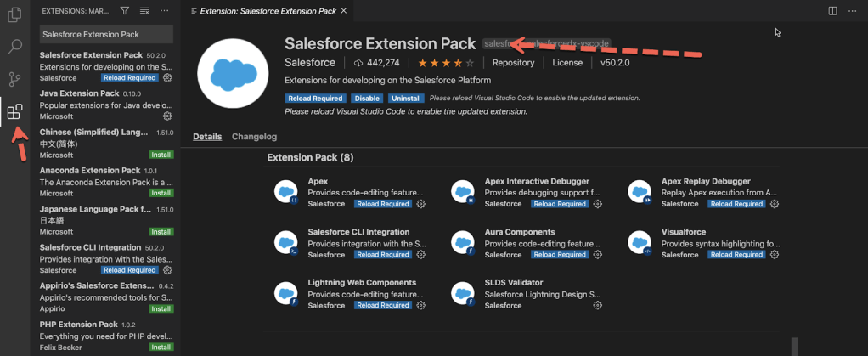Open manage gear menu for Apex extension
868x356 pixels.
pos(420,204)
